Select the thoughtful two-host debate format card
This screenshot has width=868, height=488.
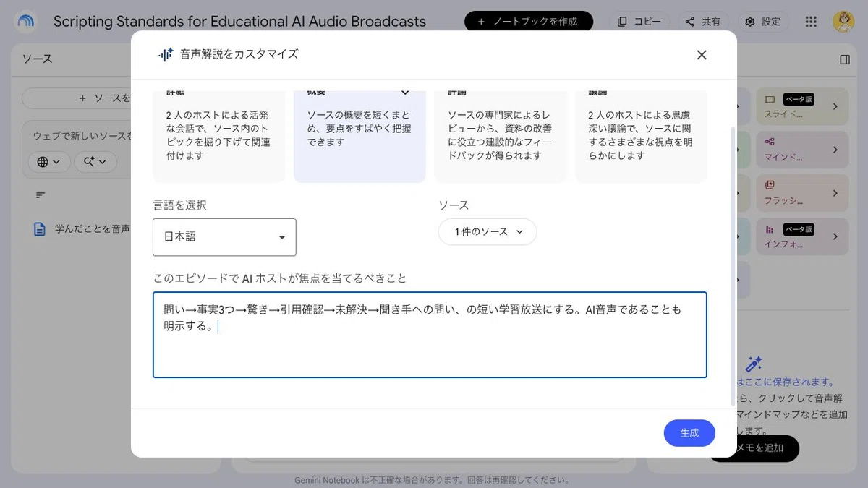coord(641,136)
